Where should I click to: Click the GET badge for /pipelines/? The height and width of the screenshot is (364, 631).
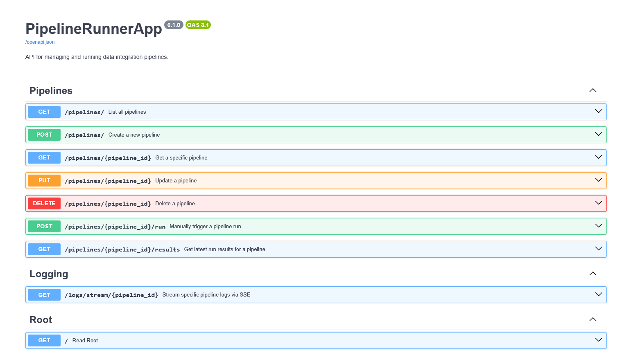[x=44, y=112]
